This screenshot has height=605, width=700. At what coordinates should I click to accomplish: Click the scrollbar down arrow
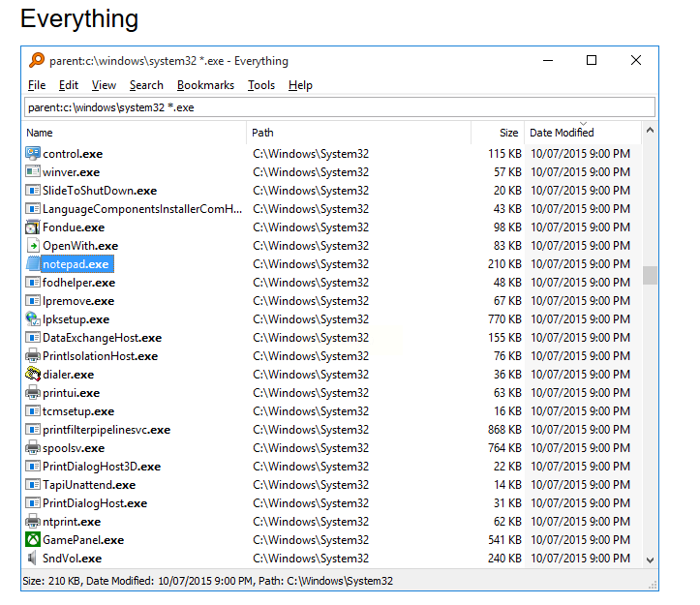(650, 559)
